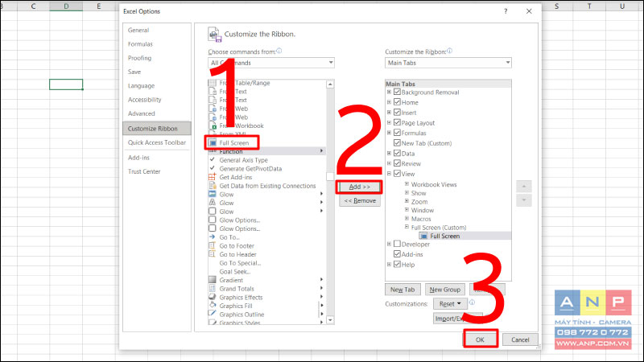Click the Graphics Effects command icon
The image size is (644, 362).
tap(212, 297)
